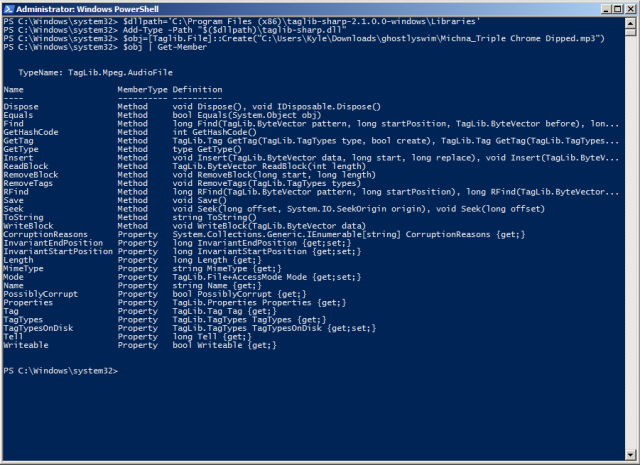The height and width of the screenshot is (465, 640).
Task: Click the PowerShell icon in title bar
Action: click(9, 9)
